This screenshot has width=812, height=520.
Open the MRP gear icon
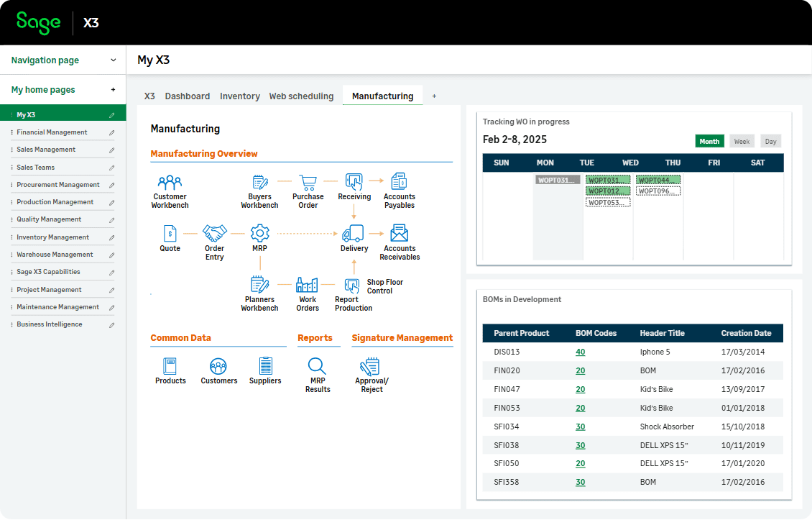pos(259,233)
